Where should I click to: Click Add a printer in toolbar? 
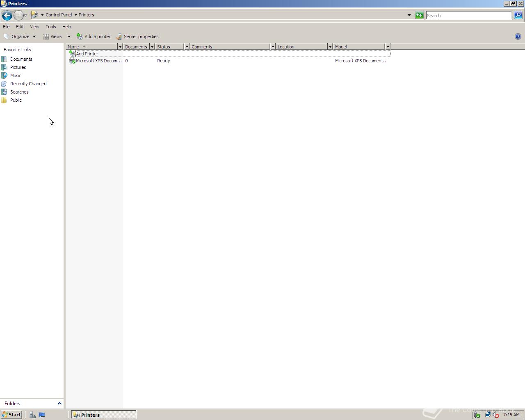coord(94,37)
